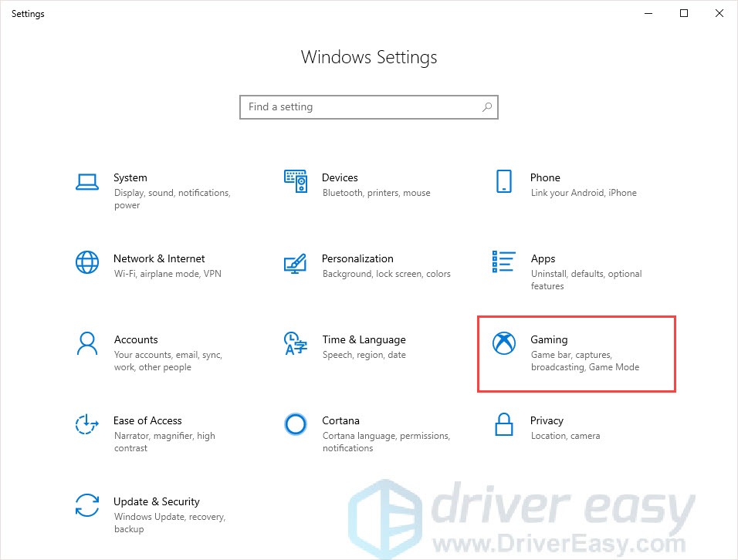This screenshot has height=560, width=738.
Task: Click the Network & Internet globe icon
Action: [87, 262]
